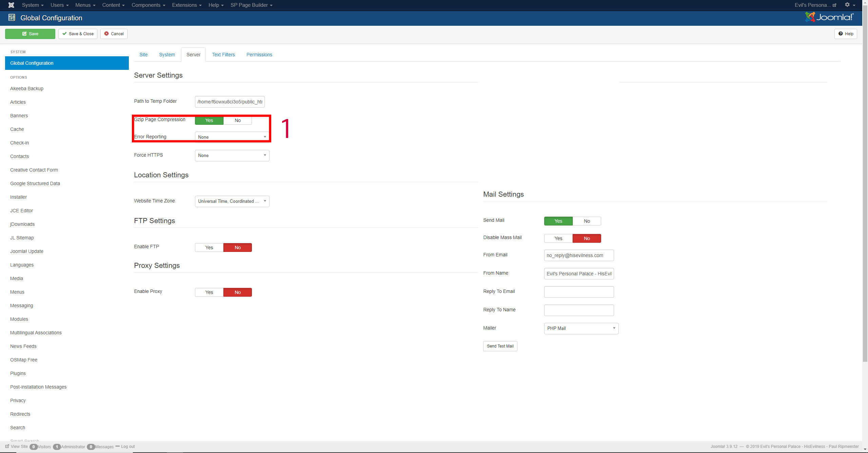Set Gzip Page Compression to Yes
The image size is (868, 453).
point(209,120)
